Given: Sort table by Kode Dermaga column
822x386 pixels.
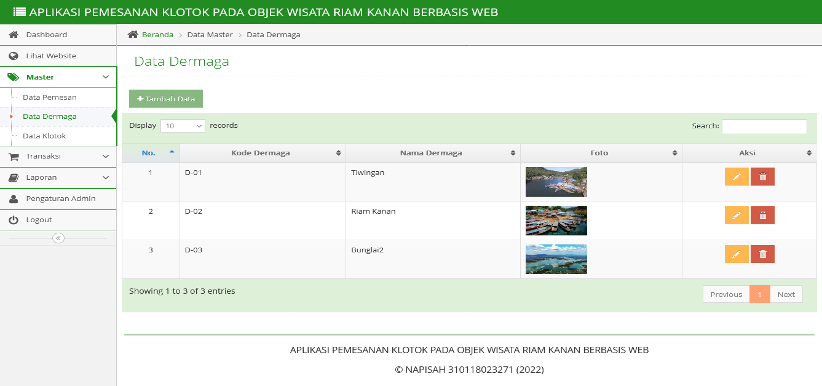Looking at the screenshot, I should click(262, 153).
